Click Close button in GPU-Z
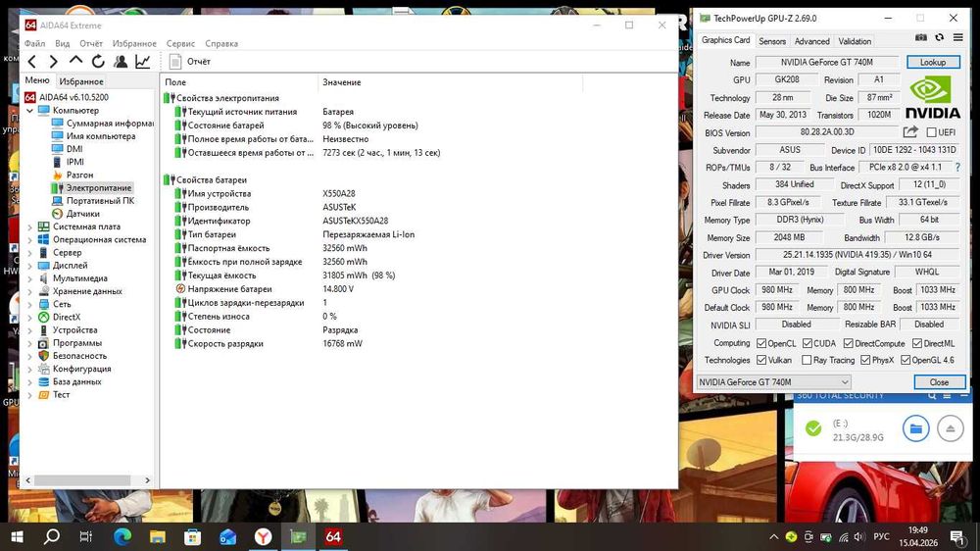Image resolution: width=980 pixels, height=551 pixels. pyautogui.click(x=939, y=382)
